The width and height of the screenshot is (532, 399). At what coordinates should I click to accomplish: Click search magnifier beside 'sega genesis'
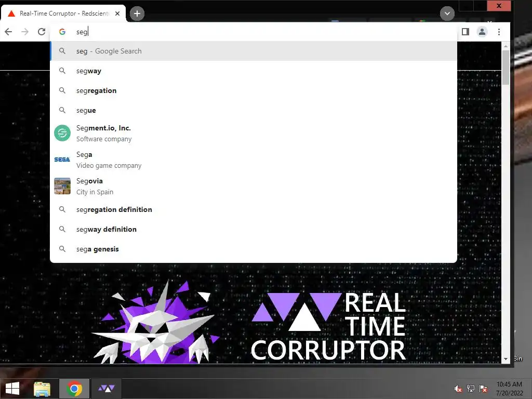tap(62, 249)
